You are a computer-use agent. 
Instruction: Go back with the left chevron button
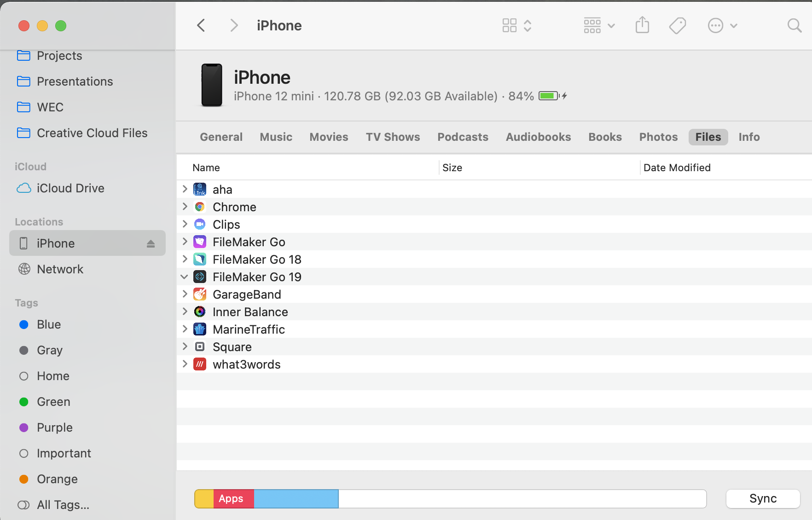pyautogui.click(x=201, y=25)
